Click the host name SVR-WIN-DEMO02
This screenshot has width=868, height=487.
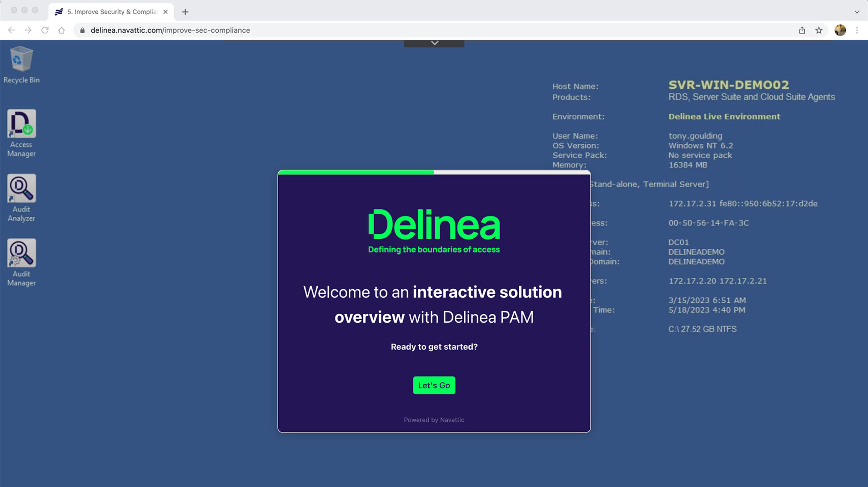click(728, 85)
